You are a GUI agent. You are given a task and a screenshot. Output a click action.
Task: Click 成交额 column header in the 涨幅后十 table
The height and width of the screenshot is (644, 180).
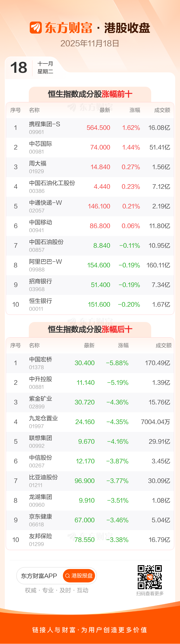tap(163, 345)
